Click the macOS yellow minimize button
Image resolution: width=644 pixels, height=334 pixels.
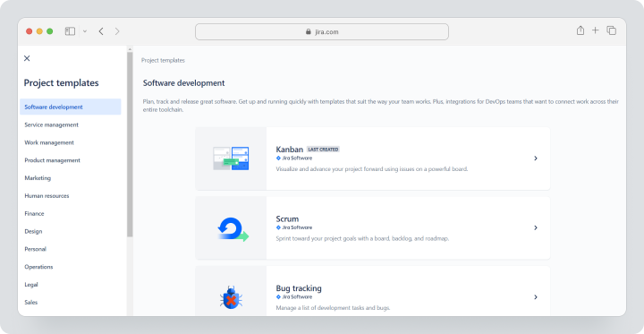click(x=39, y=31)
